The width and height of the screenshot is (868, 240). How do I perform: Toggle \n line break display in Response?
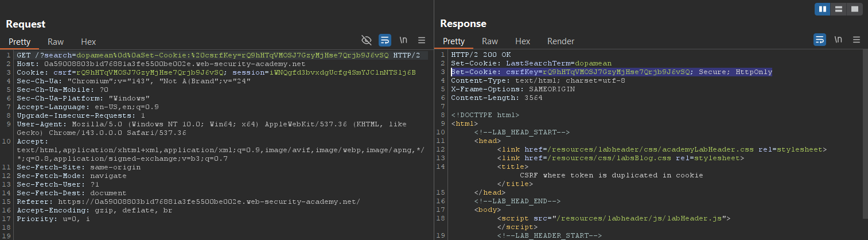838,40
